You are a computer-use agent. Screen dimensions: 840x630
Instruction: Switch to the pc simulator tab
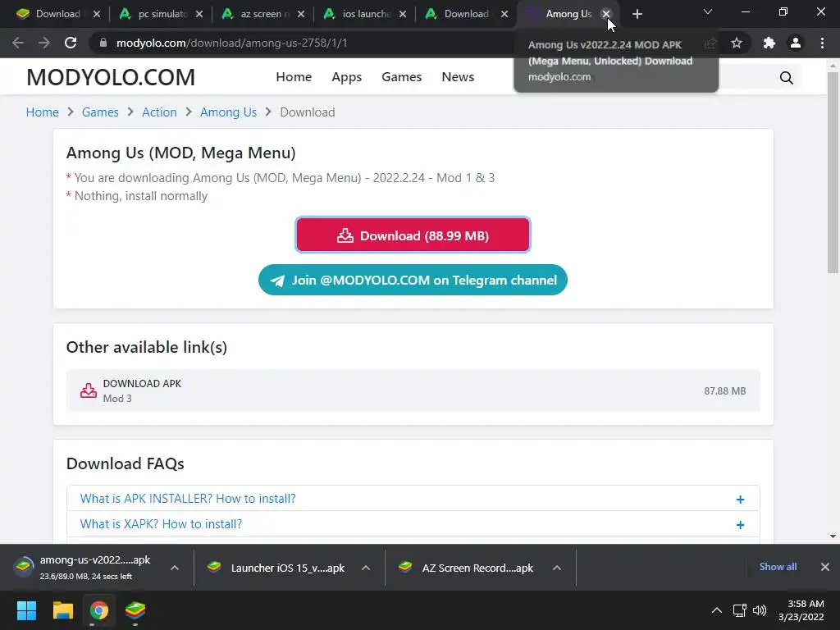coord(162,14)
